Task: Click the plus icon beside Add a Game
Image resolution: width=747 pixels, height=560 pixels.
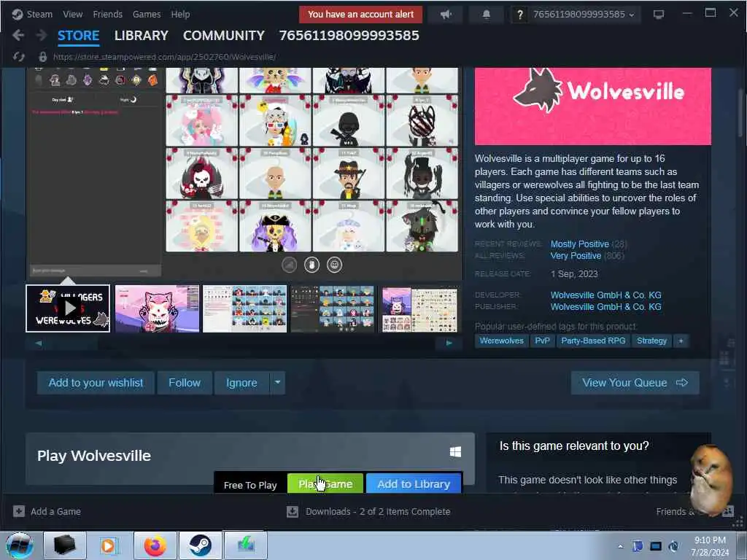Action: (x=18, y=511)
